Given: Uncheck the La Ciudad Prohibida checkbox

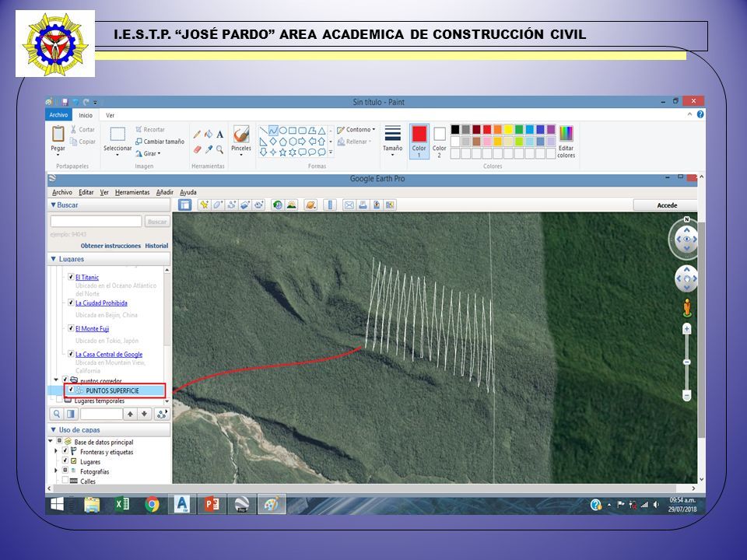Looking at the screenshot, I should coord(71,303).
